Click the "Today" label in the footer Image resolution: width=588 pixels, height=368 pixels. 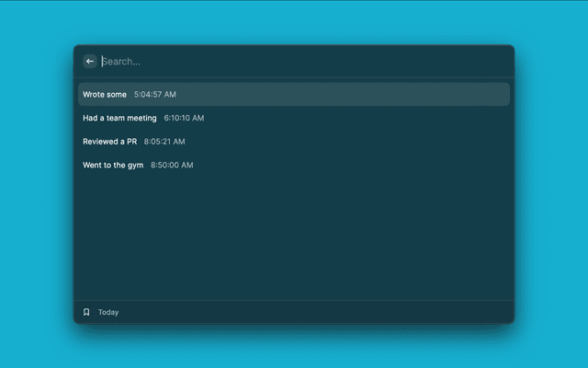click(108, 312)
